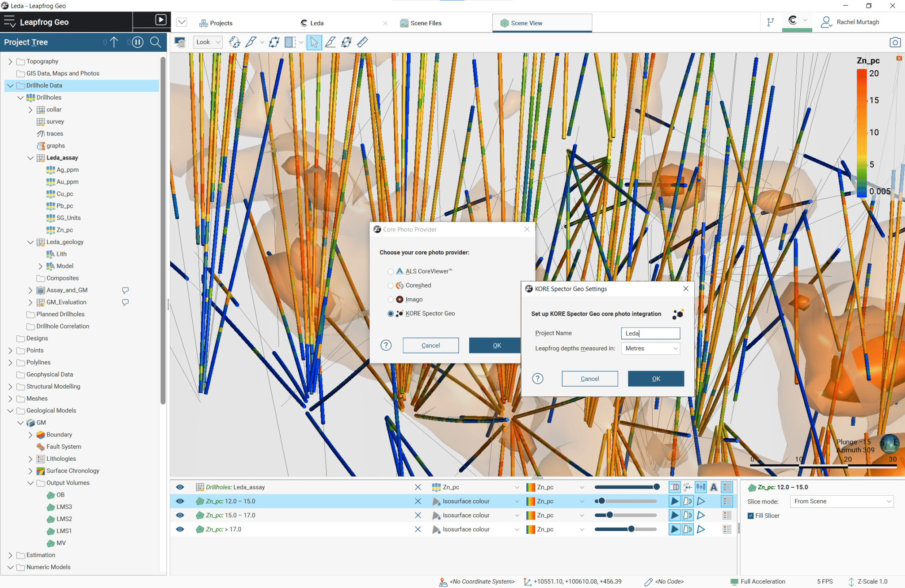Close the Leda tab
The height and width of the screenshot is (588, 905).
pyautogui.click(x=385, y=23)
